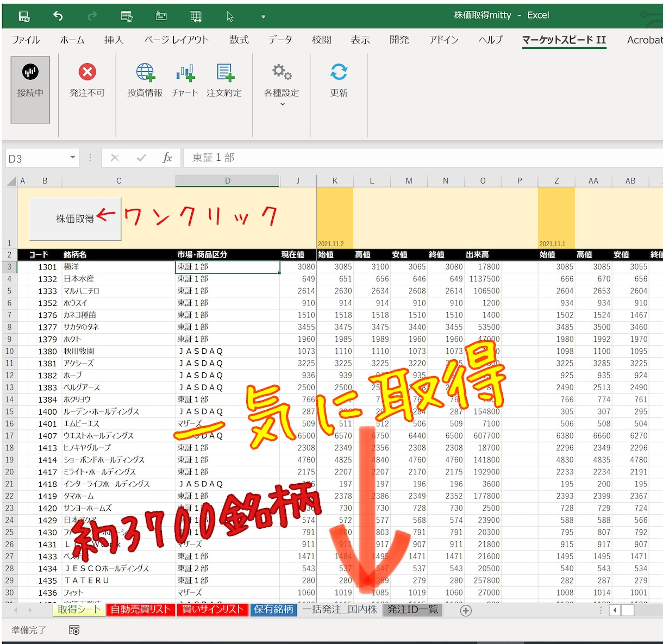Screen dimensions: 663x644
Task: Click code cell 1436
Action: click(x=45, y=592)
